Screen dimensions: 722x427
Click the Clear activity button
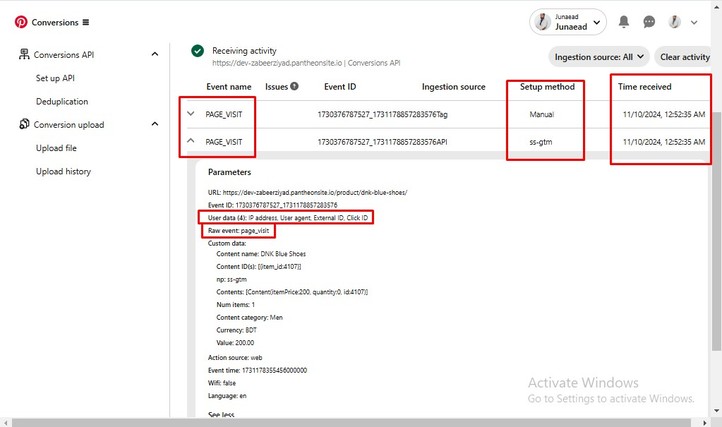click(x=685, y=57)
